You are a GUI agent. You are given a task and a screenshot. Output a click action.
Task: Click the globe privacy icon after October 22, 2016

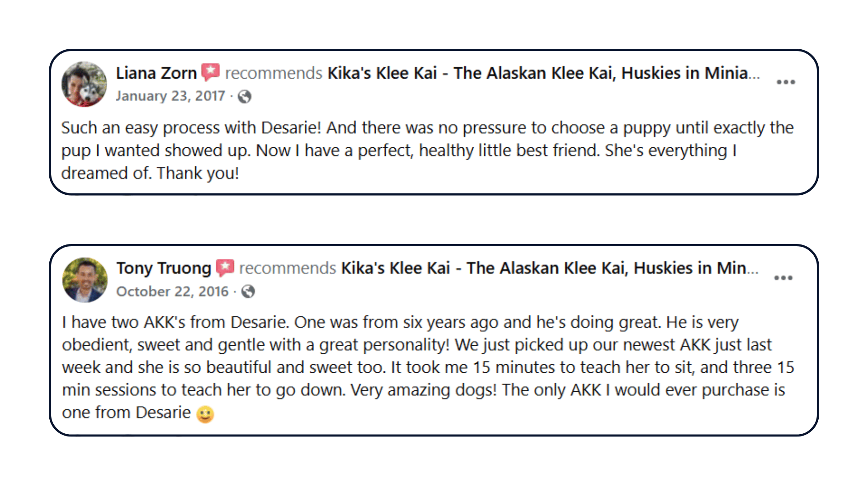click(x=248, y=291)
